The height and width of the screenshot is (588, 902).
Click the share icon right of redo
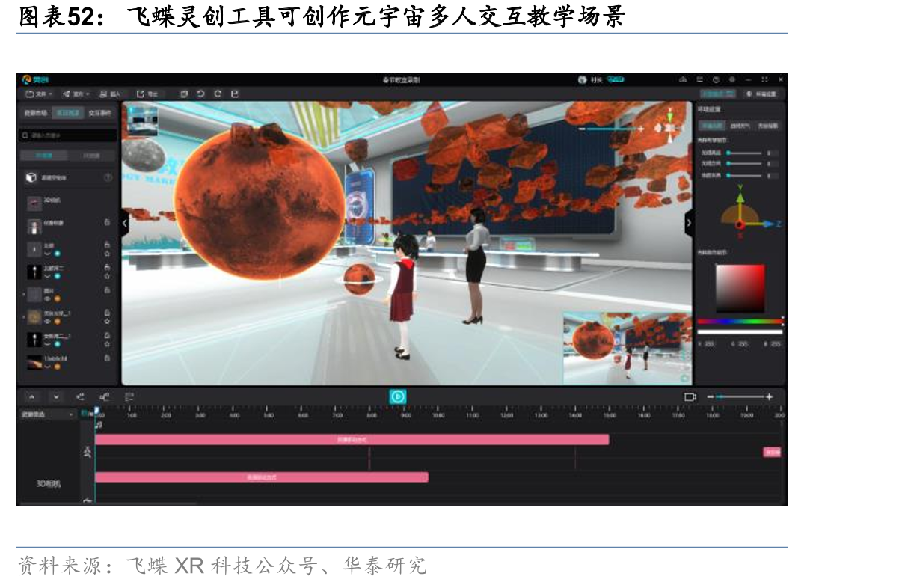point(235,94)
